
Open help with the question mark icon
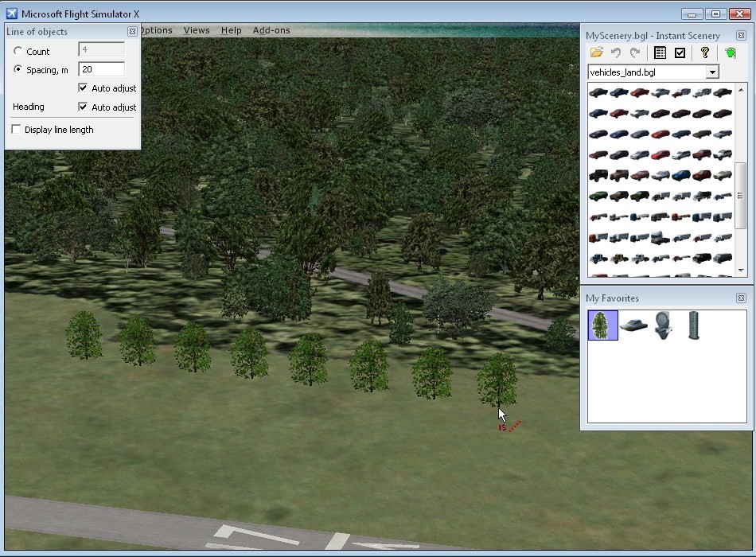(704, 53)
